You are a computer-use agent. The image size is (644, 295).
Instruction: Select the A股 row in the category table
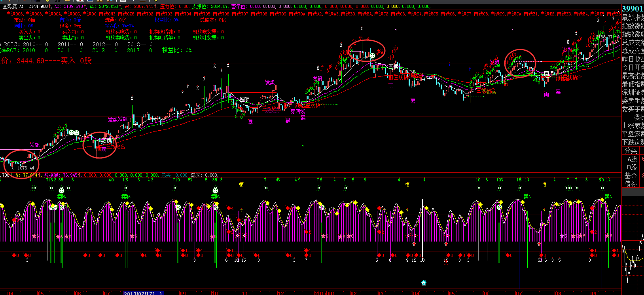tap(633, 159)
